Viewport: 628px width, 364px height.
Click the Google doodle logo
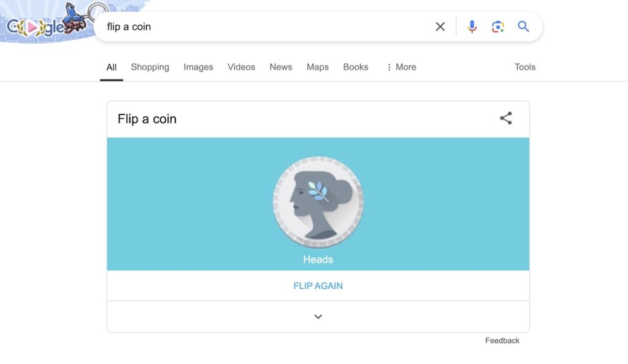point(46,25)
